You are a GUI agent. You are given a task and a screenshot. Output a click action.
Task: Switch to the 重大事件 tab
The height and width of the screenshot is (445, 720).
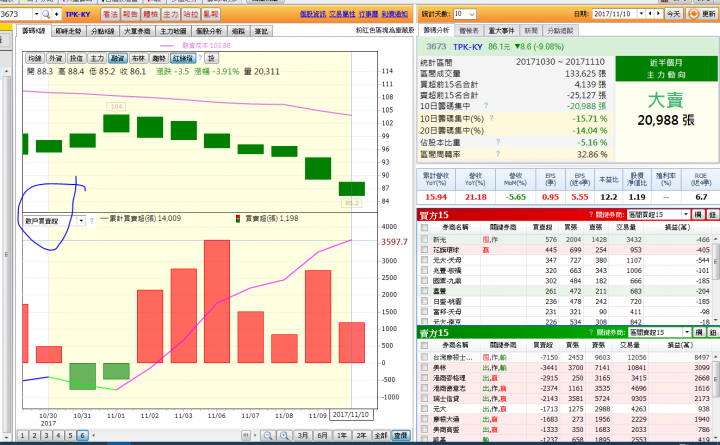[x=501, y=31]
